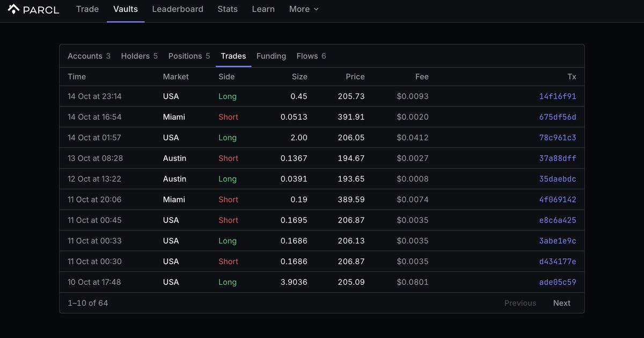Select the 14 Oct at 16:54 time cell
Viewport: 644px width, 338px height.
pos(94,117)
